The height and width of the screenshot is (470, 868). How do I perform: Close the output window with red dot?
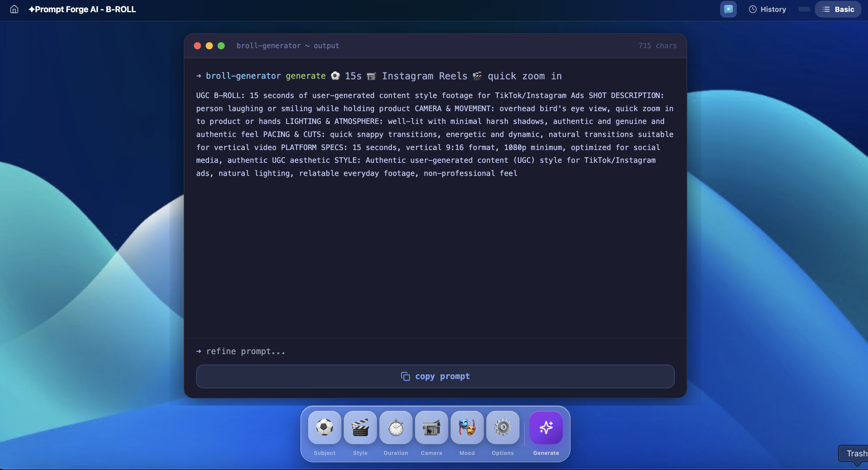(197, 45)
